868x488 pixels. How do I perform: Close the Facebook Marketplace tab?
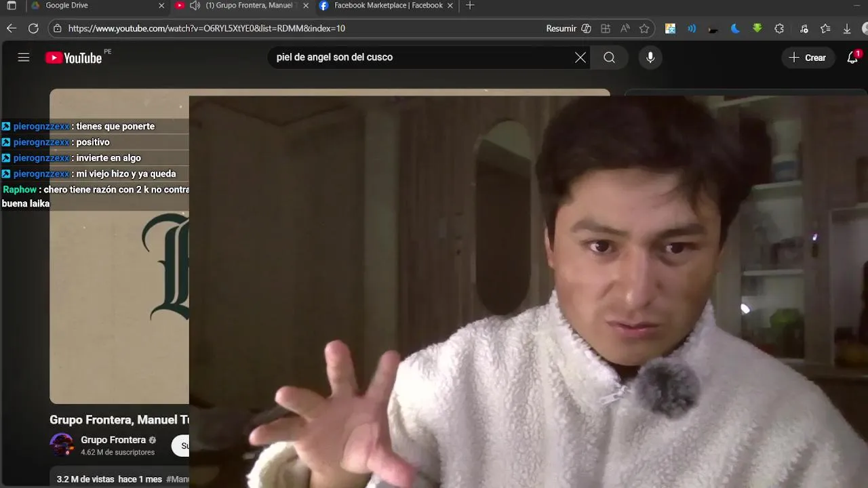point(450,5)
